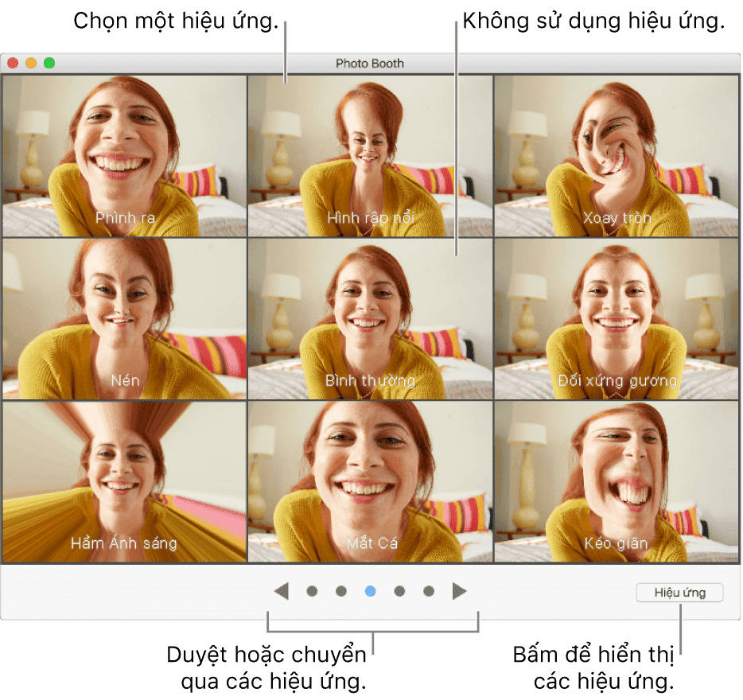Click the green full-screen window button

(49, 63)
